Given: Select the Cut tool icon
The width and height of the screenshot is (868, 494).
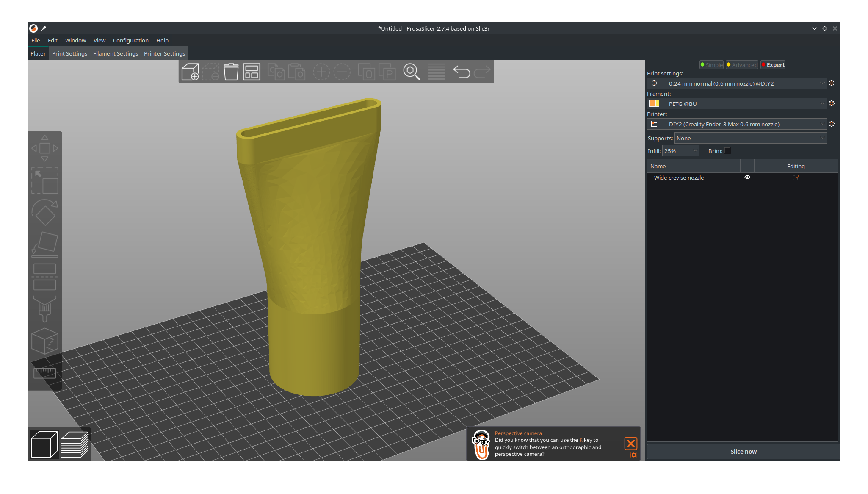Looking at the screenshot, I should coord(44,277).
